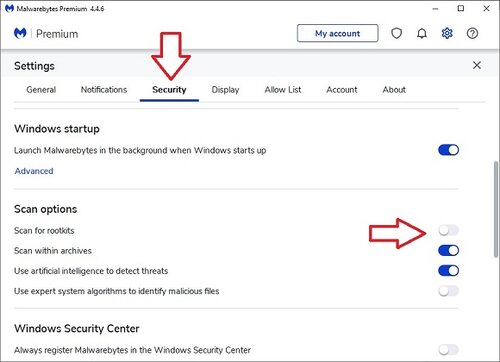Open the About tab
Screen dimensions: 500x362
point(394,90)
